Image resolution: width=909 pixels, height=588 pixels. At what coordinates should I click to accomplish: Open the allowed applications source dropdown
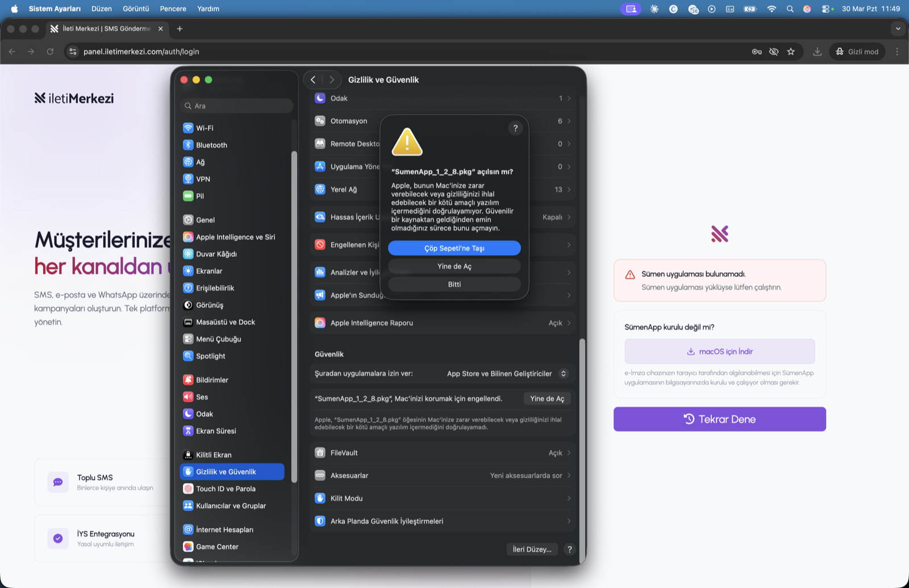coord(506,373)
